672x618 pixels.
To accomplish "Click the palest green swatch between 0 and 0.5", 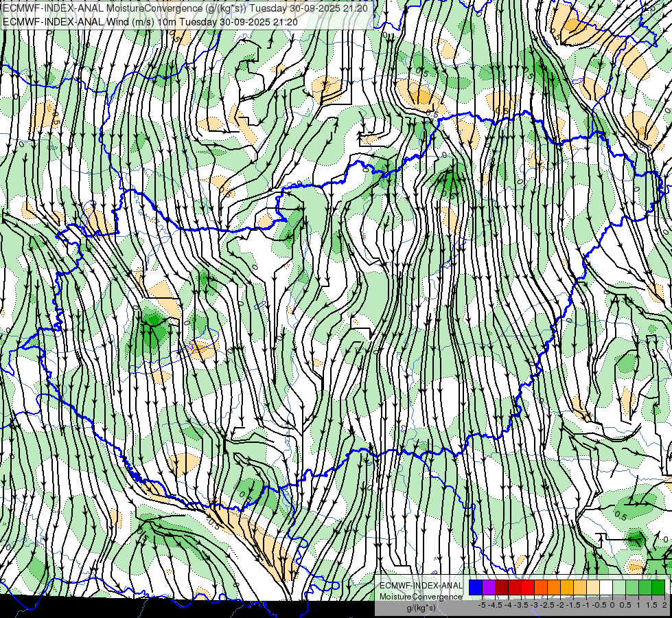I will (x=619, y=588).
